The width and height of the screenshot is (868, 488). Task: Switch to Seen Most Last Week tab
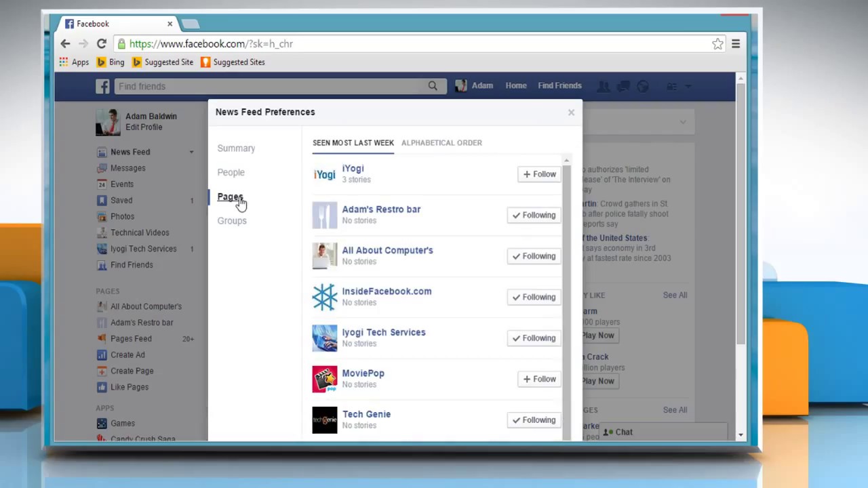pos(353,143)
